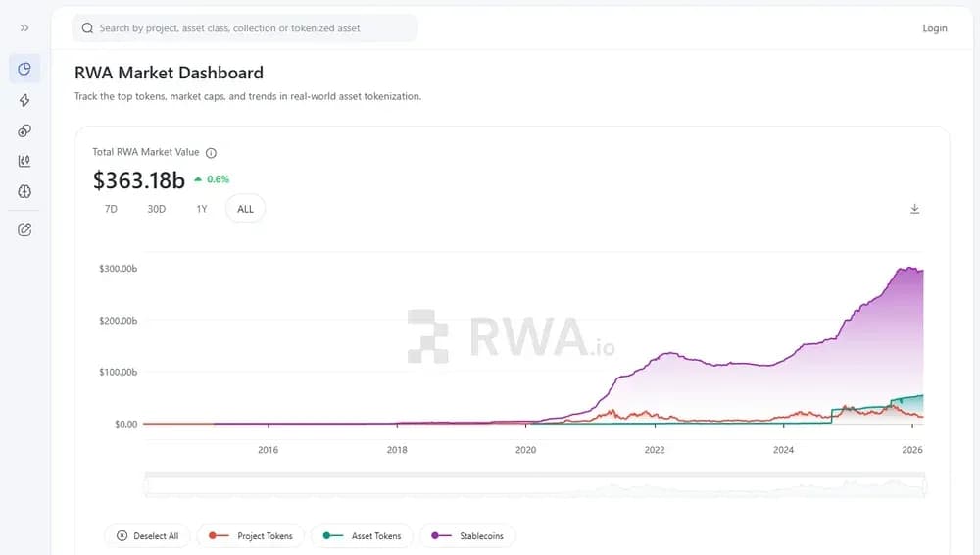Switch chart range to 7D
The width and height of the screenshot is (980, 555).
[x=111, y=209]
